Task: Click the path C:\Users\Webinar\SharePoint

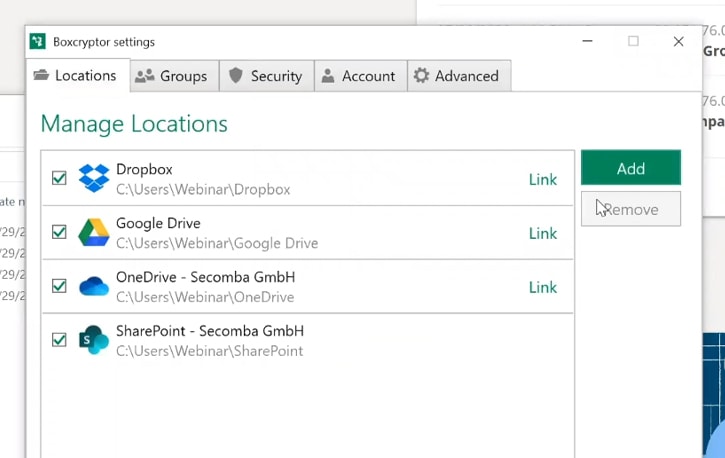Action: pos(209,351)
